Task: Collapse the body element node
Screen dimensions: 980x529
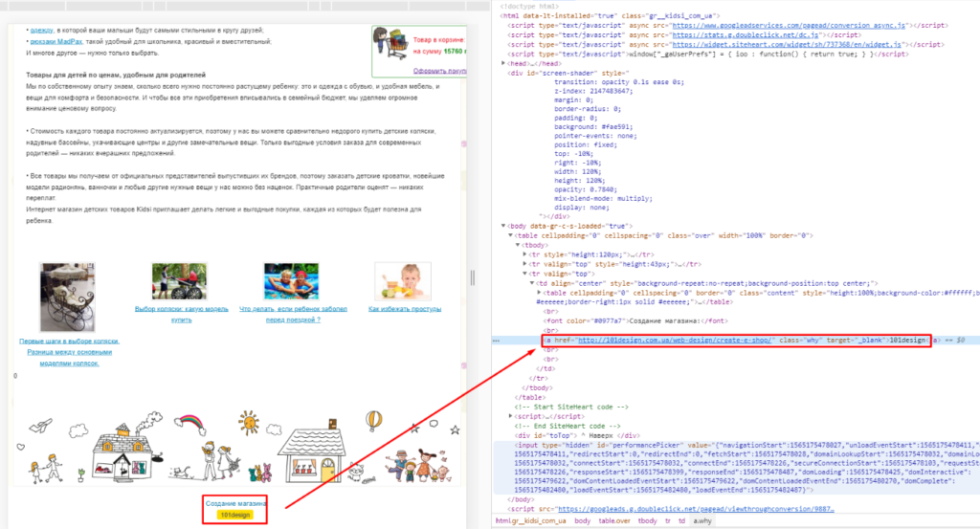Action: coord(503,225)
